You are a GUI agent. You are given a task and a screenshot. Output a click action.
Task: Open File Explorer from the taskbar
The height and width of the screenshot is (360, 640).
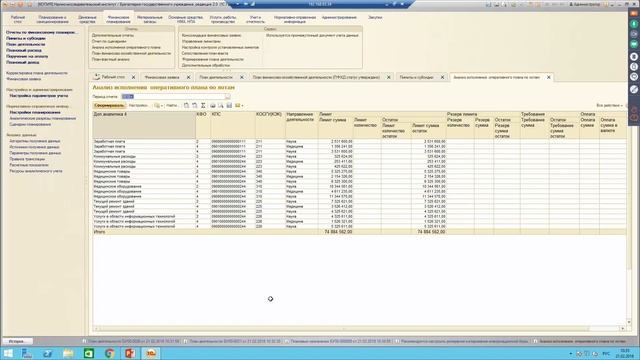pos(68,353)
